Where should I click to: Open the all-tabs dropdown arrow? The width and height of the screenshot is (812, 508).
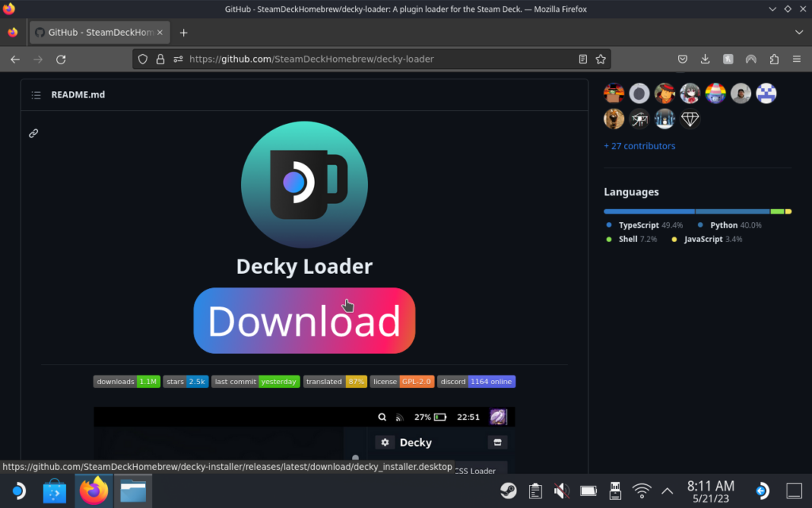[x=799, y=33]
